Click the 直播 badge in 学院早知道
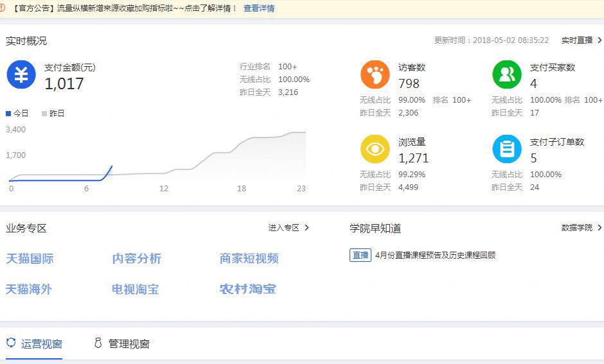 point(360,255)
